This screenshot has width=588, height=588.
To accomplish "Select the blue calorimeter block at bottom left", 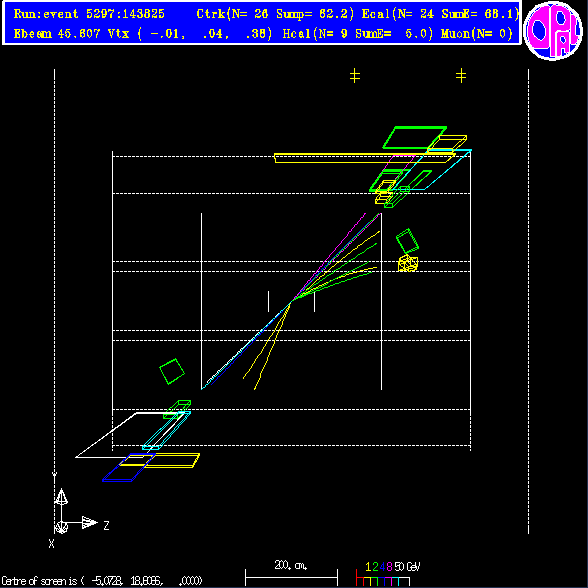I will click(129, 468).
